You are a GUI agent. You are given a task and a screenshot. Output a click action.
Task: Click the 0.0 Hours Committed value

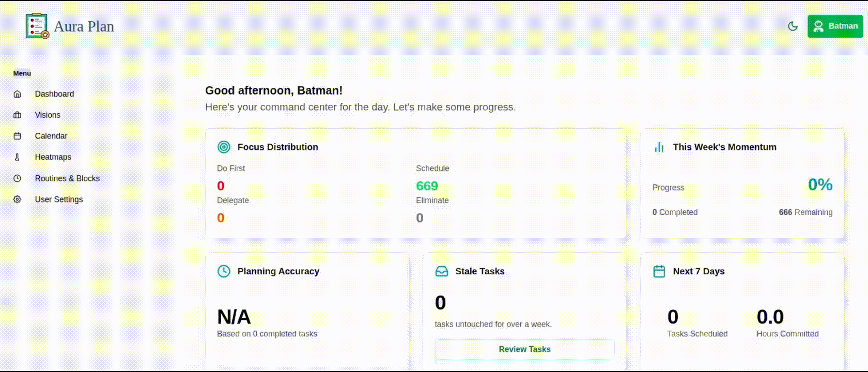[770, 317]
